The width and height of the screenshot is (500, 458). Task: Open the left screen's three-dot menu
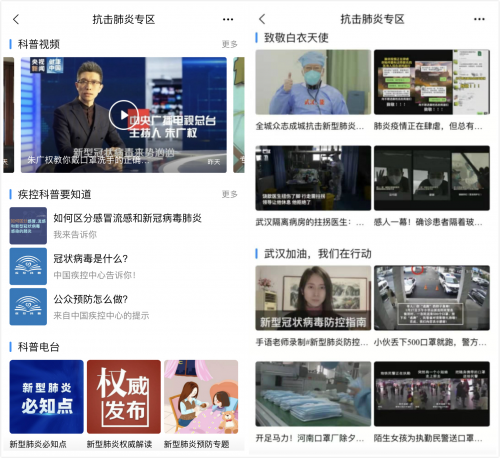[x=228, y=19]
